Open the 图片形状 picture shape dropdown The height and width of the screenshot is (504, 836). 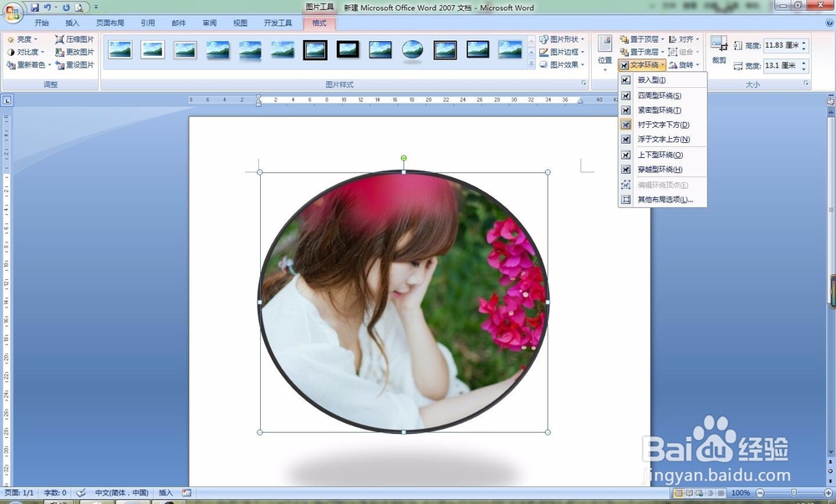[562, 39]
